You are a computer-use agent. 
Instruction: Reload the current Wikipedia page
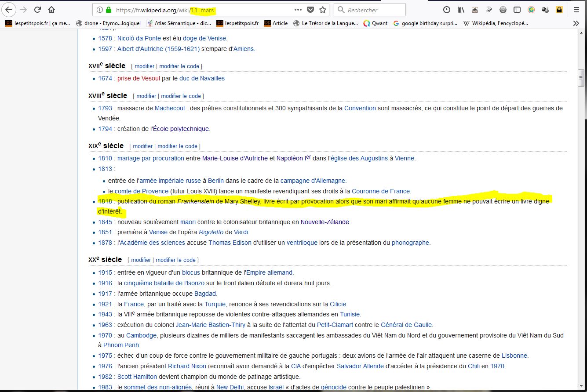point(38,10)
